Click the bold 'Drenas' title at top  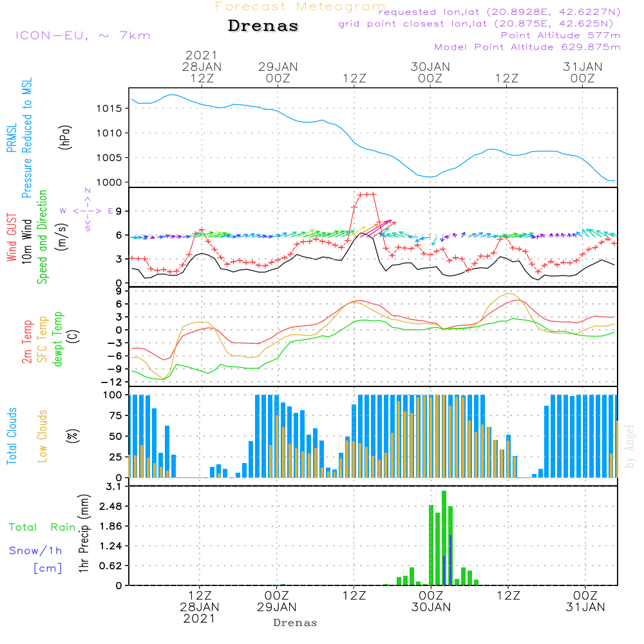[x=263, y=26]
